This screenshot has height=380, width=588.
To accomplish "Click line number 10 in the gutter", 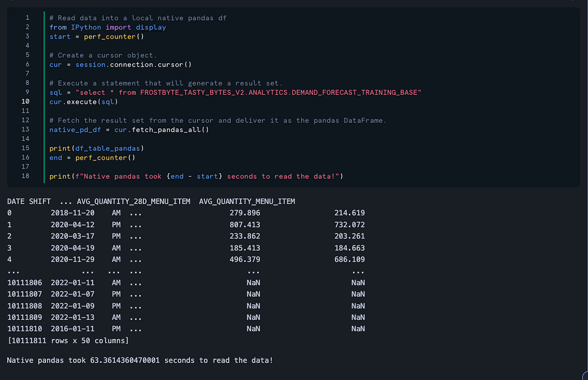I will (25, 102).
